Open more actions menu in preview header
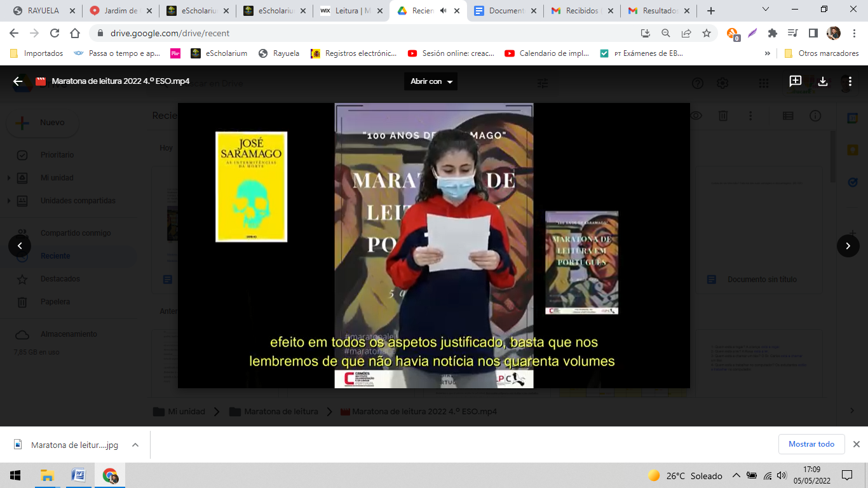Viewport: 868px width, 488px height. [850, 81]
